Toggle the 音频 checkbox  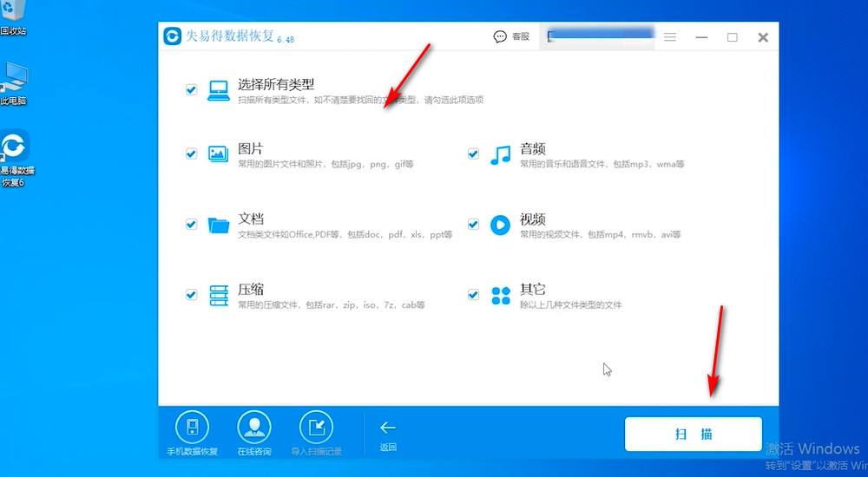click(x=473, y=154)
